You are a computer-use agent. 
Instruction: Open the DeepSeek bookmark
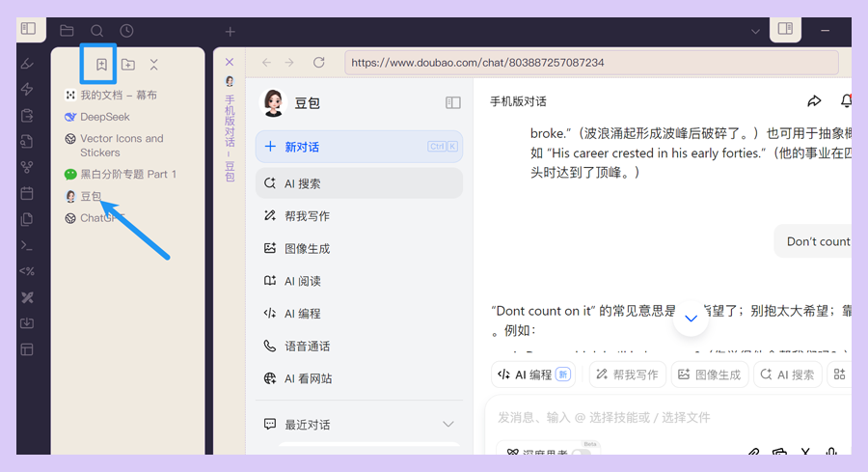(97, 117)
